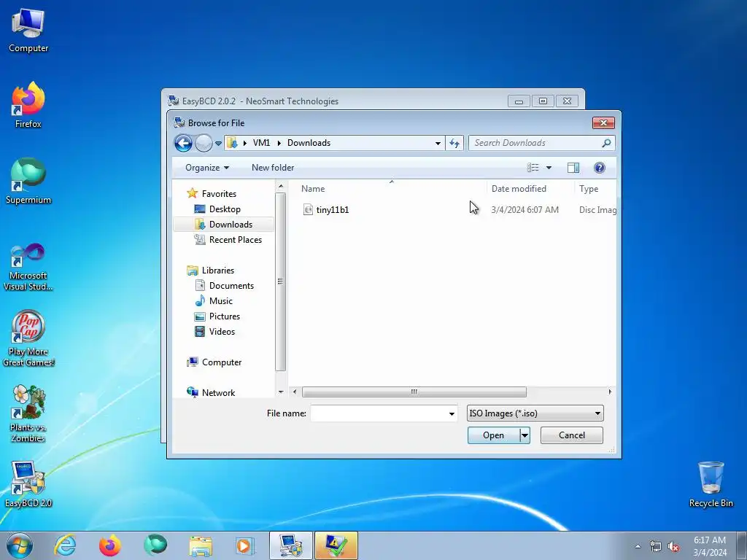The width and height of the screenshot is (747, 560).
Task: Open the Help button in dialog
Action: pos(600,168)
